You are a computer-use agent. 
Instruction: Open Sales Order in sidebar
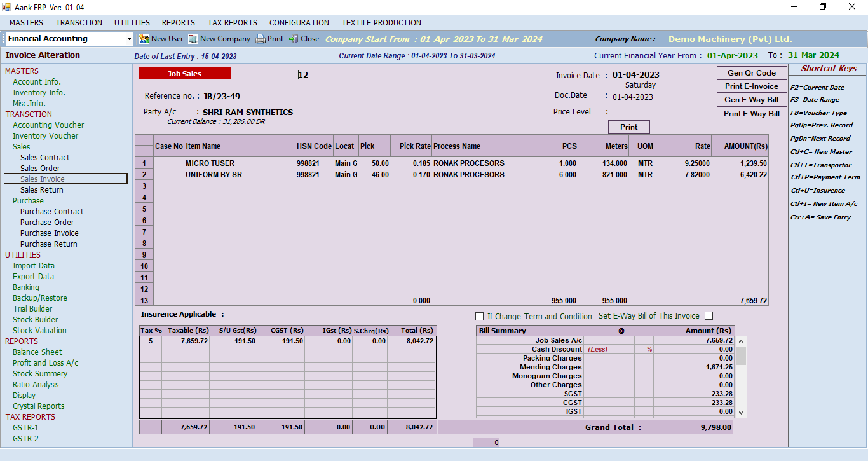40,169
